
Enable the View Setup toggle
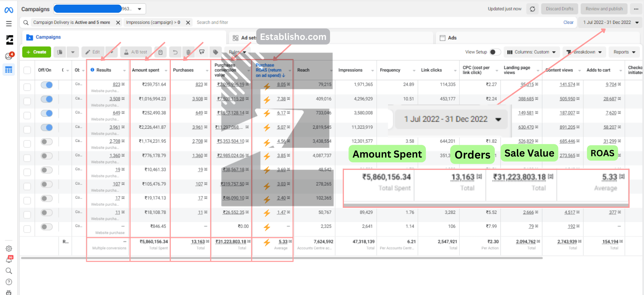pos(495,52)
